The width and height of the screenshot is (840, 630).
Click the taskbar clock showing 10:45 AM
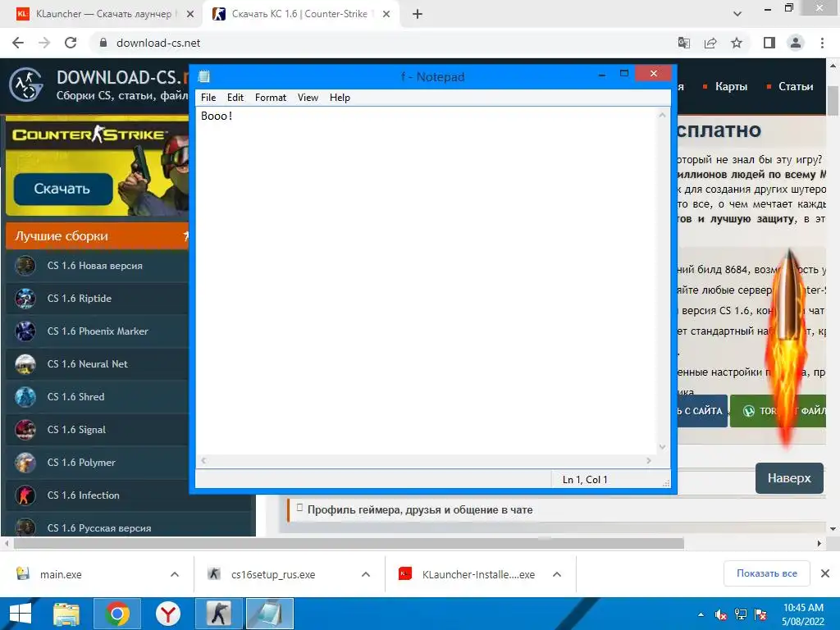(x=802, y=614)
